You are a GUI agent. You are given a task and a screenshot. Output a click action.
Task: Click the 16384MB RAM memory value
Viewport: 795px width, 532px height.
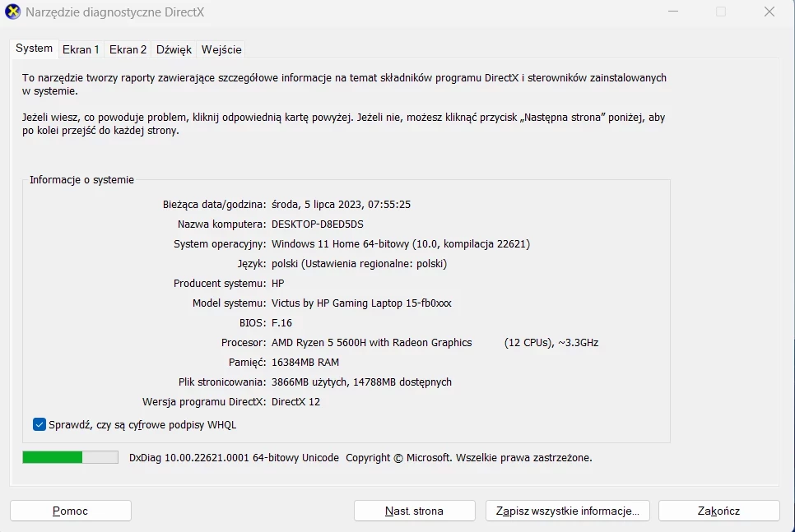click(305, 363)
